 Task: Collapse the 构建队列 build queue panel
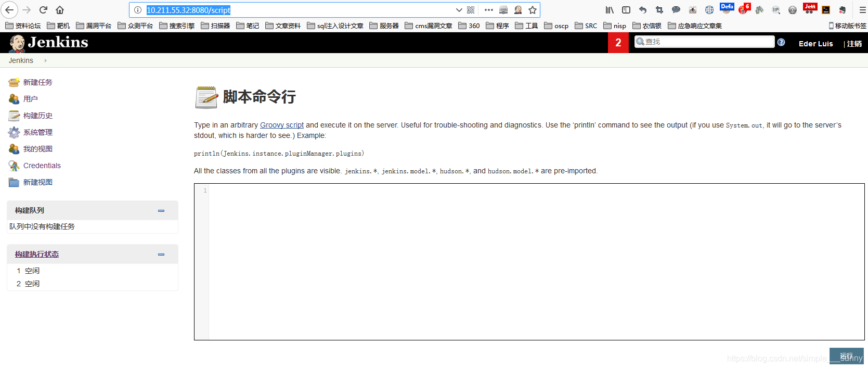tap(161, 211)
